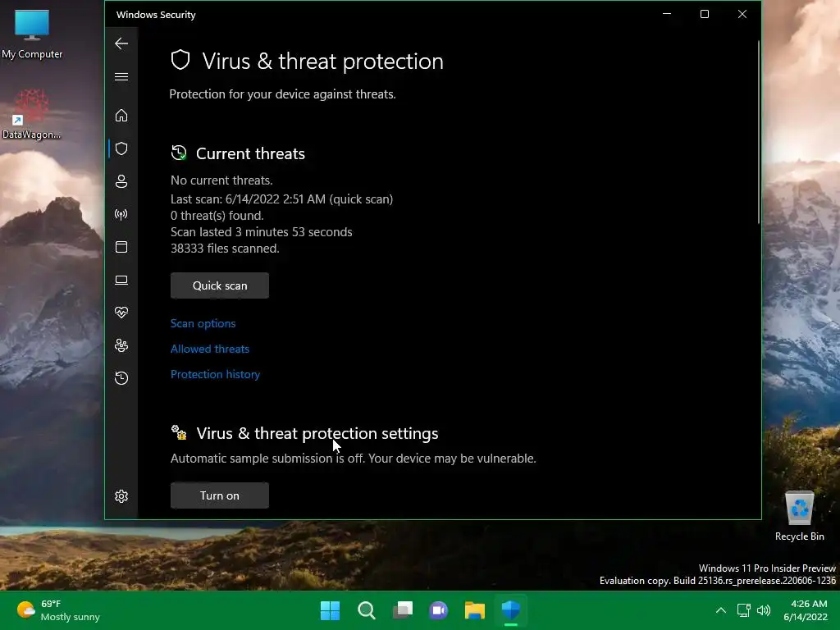Click 'No current threats.' text
The image size is (840, 630).
pos(221,180)
